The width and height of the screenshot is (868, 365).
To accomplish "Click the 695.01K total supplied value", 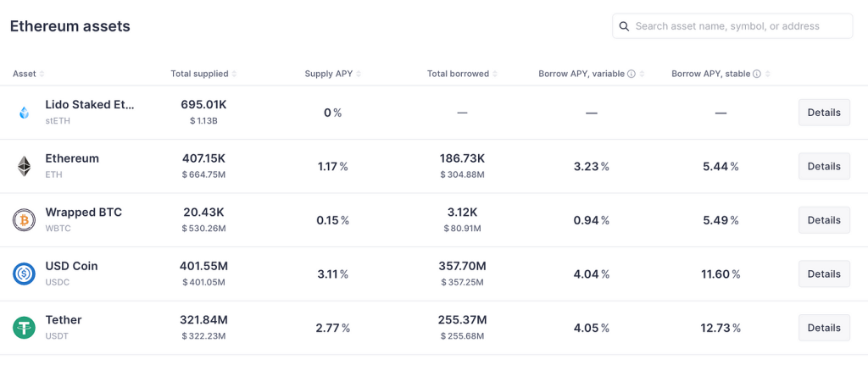I will 203,104.
